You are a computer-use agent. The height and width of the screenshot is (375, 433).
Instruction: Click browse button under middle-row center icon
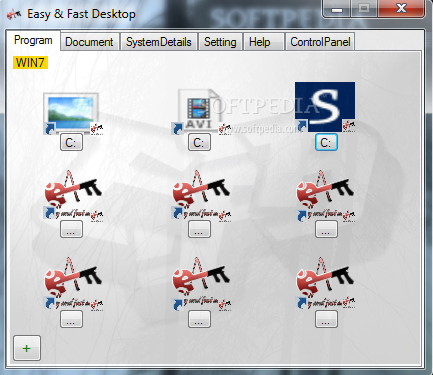click(x=199, y=229)
